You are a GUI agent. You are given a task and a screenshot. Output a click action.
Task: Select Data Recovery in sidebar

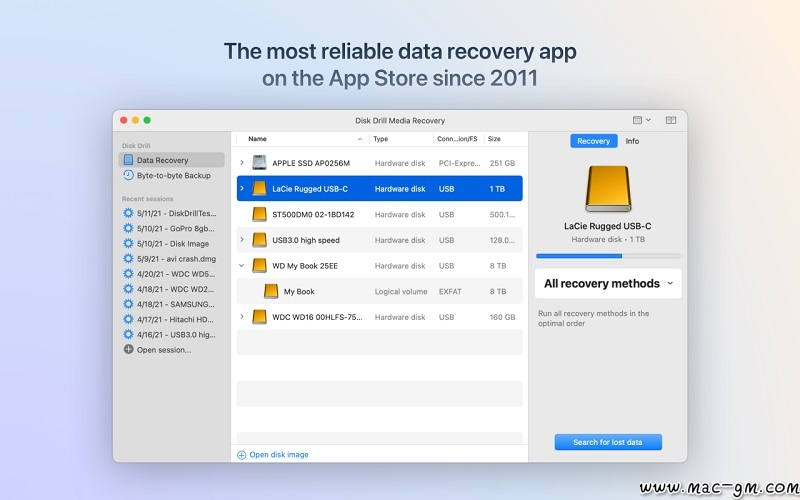click(x=171, y=160)
